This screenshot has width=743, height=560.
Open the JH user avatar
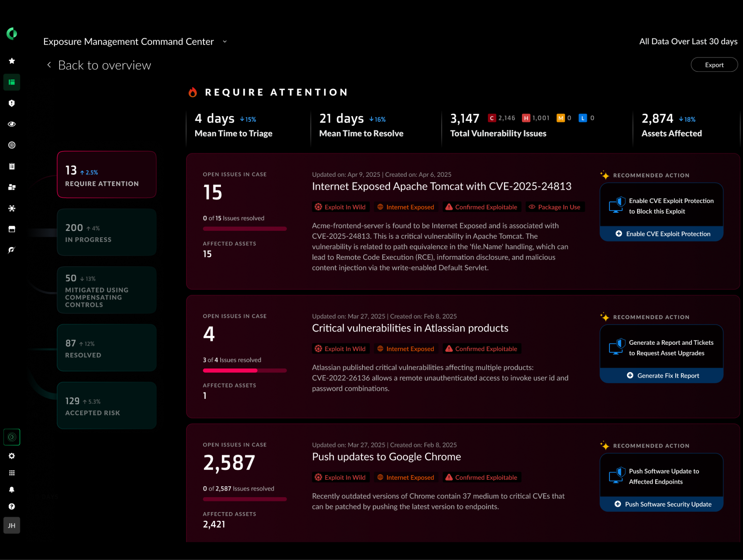[12, 526]
